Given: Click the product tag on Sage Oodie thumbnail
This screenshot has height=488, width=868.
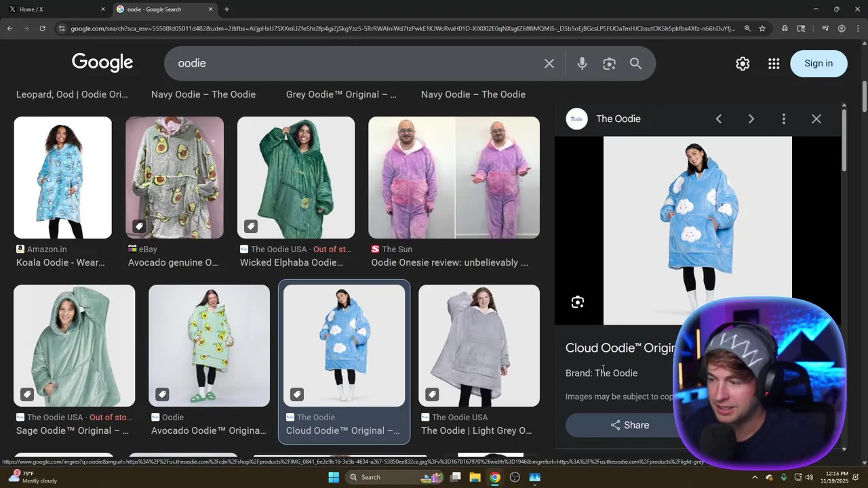Looking at the screenshot, I should (27, 394).
